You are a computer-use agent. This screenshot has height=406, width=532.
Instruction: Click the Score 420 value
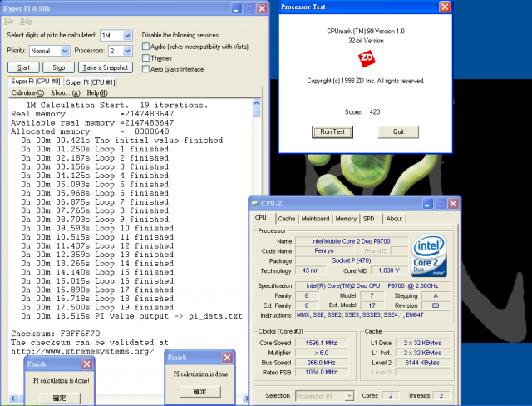click(375, 112)
